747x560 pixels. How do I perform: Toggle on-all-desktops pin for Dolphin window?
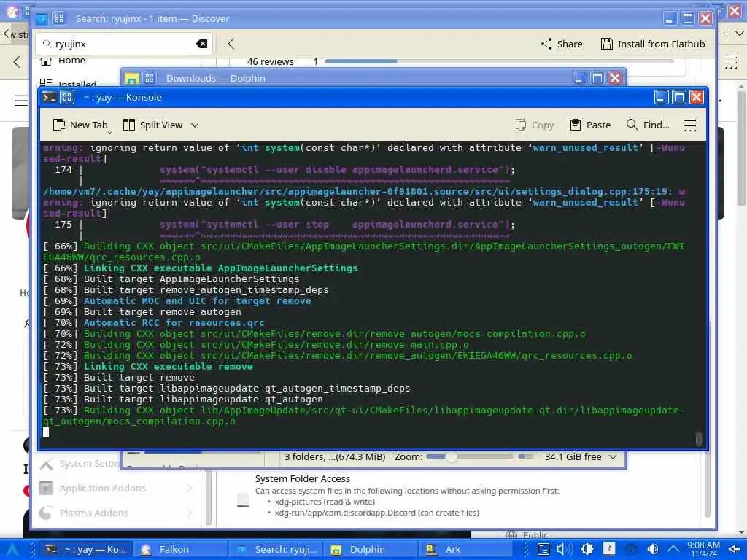click(x=150, y=78)
